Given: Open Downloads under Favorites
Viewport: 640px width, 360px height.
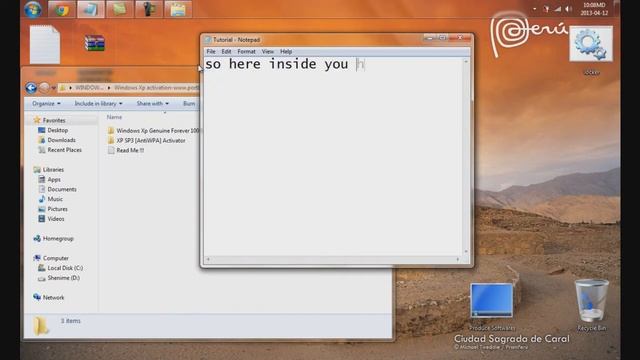Looking at the screenshot, I should pos(61,140).
